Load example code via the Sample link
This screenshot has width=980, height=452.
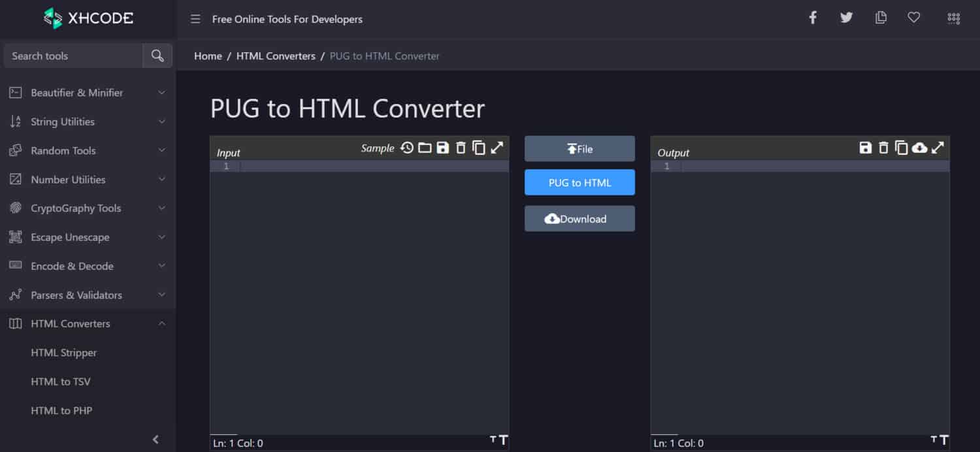[378, 148]
